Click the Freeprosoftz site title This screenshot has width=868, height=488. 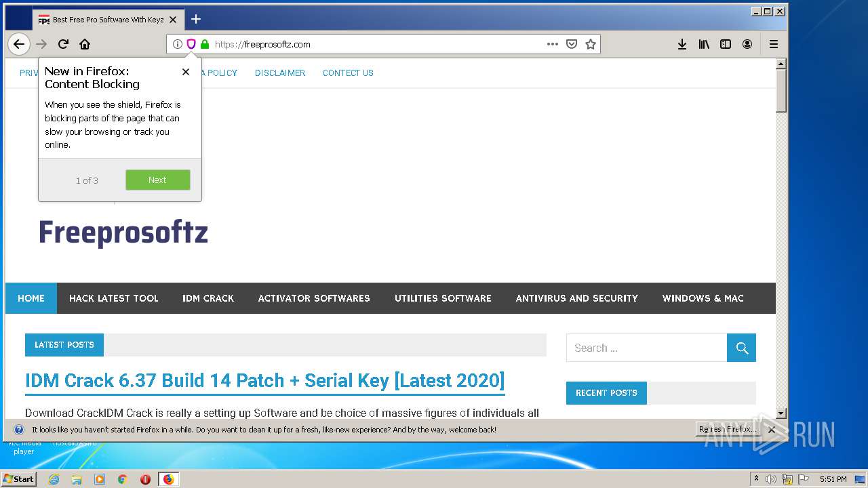coord(123,232)
